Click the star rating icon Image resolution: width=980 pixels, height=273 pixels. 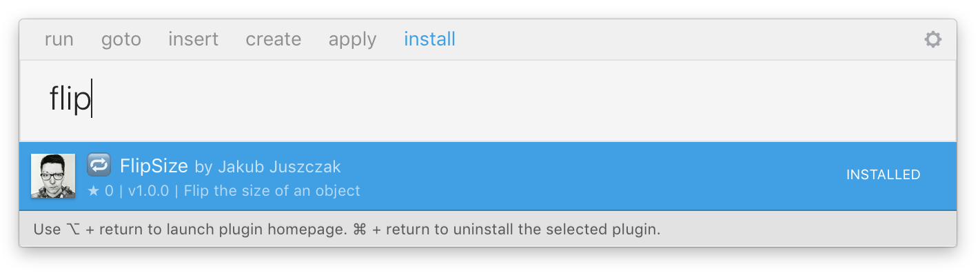point(94,191)
